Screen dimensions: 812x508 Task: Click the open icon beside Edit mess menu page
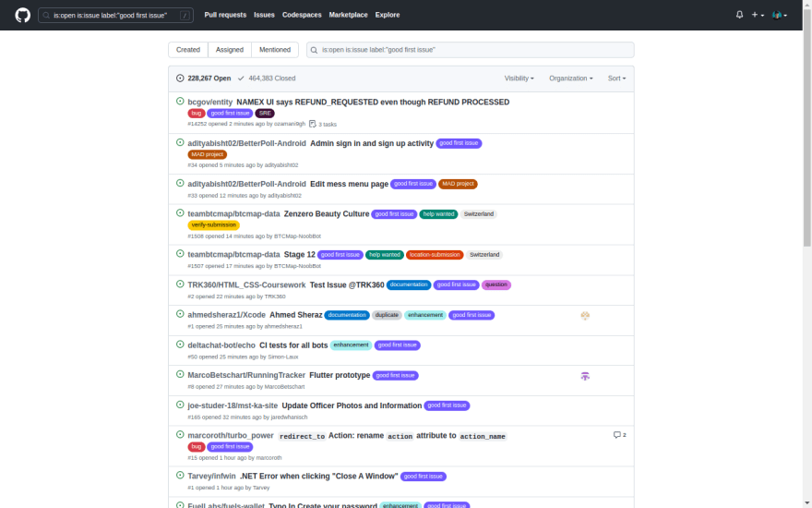180,183
